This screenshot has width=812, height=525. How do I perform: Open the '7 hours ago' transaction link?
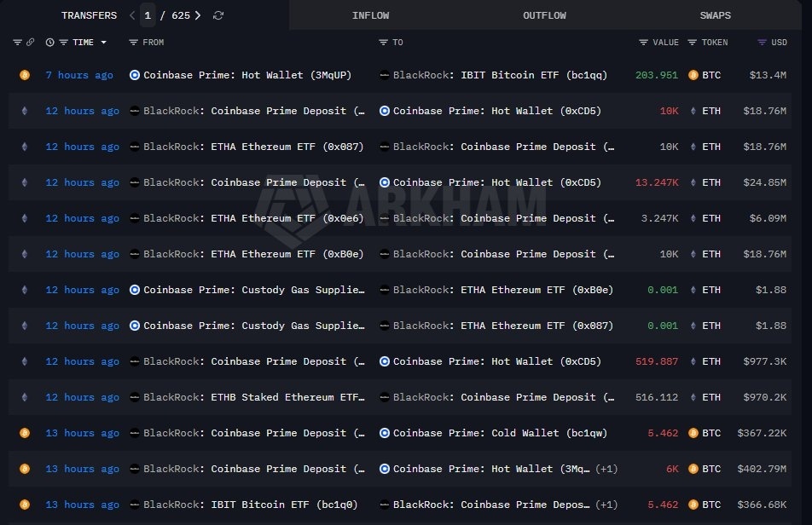tap(79, 75)
